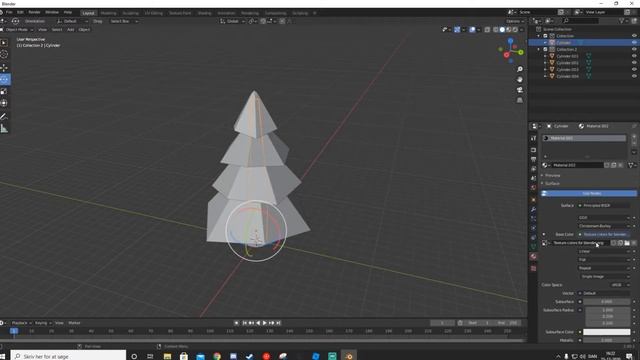Toggle camera view icon in viewport
Viewport: 640px width, 360px height.
click(x=520, y=90)
